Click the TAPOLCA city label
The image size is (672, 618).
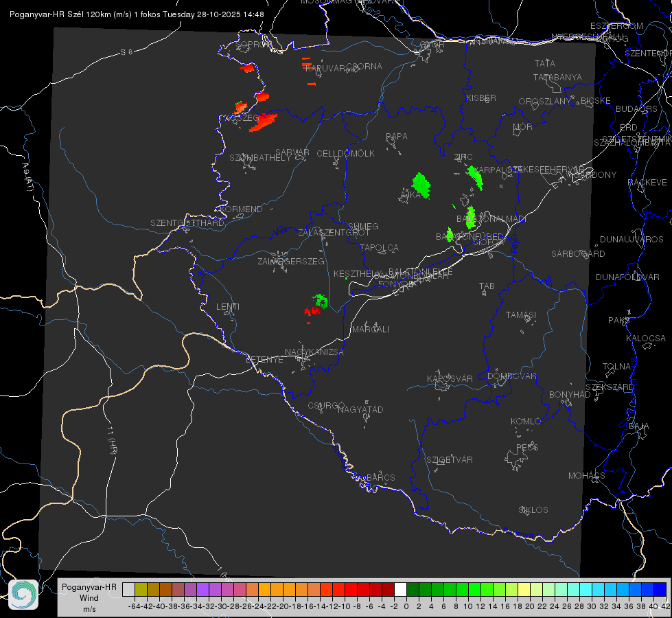pos(379,247)
